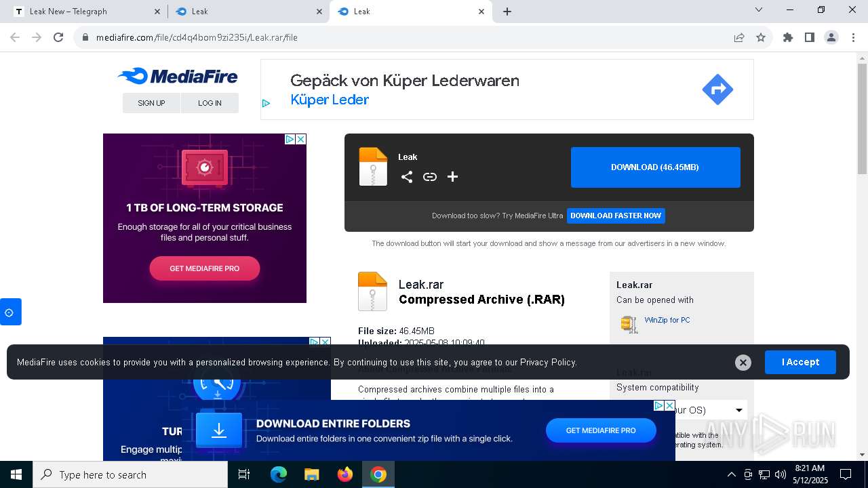Close the middle Leak tab
Viewport: 868px width, 488px height.
pyautogui.click(x=320, y=12)
